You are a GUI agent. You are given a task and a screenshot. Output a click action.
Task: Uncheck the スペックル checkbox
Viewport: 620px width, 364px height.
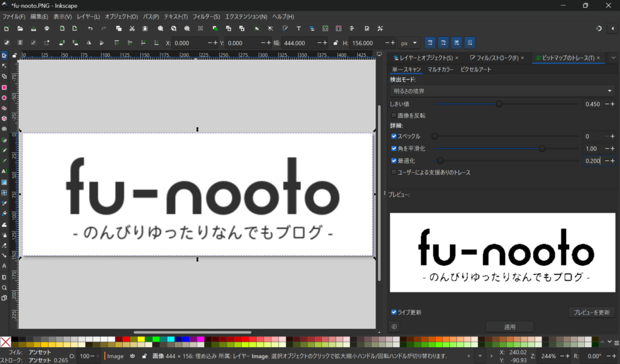394,137
